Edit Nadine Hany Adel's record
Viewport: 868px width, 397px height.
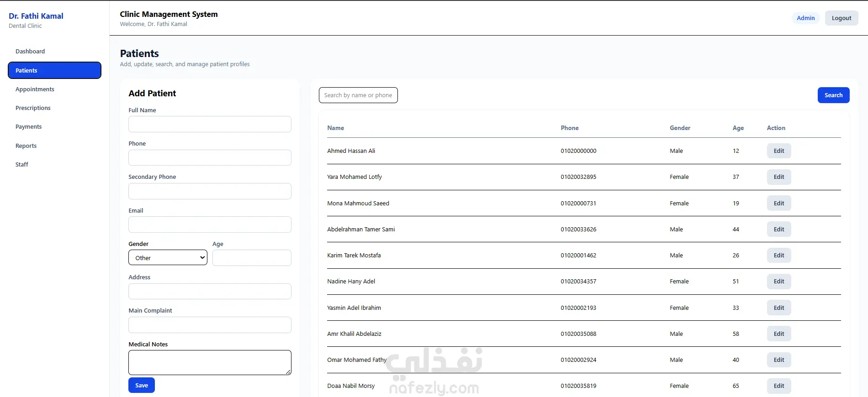779,282
